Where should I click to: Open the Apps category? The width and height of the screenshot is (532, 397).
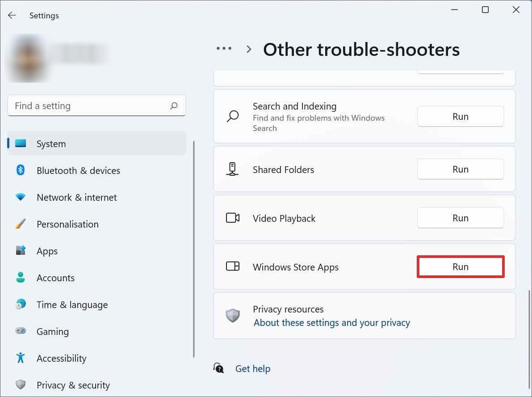[x=96, y=251]
